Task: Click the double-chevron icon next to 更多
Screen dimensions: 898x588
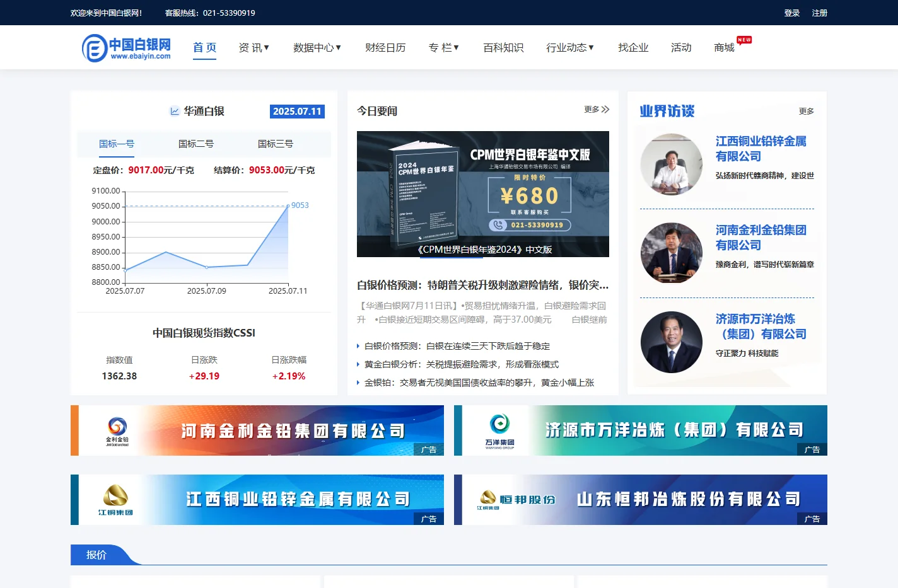Action: 605,110
